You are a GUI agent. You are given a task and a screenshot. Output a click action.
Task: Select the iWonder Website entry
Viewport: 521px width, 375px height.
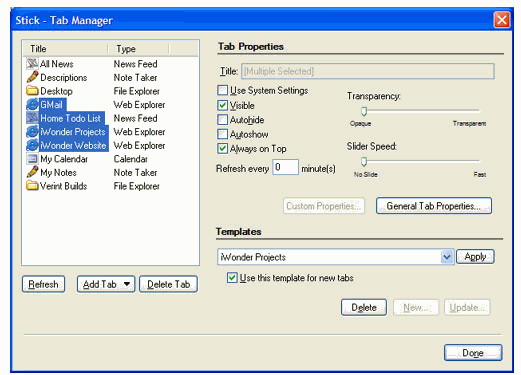73,145
